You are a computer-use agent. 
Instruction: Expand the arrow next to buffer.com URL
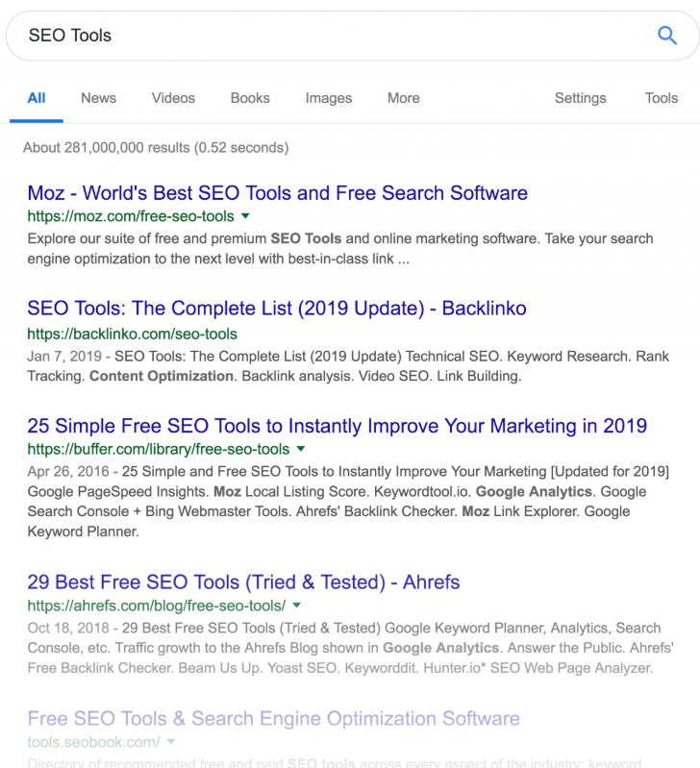[301, 449]
